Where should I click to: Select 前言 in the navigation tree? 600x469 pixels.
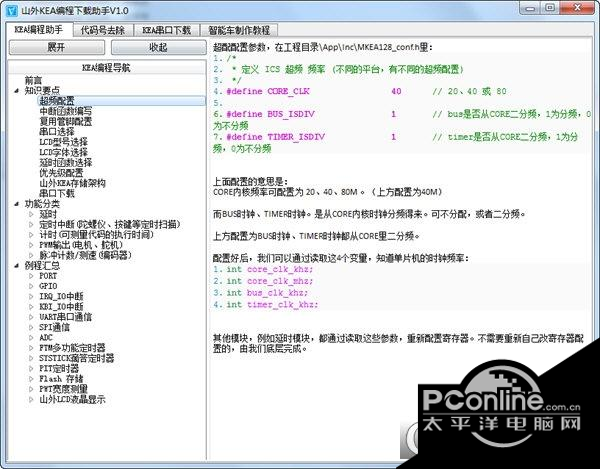tap(33, 80)
